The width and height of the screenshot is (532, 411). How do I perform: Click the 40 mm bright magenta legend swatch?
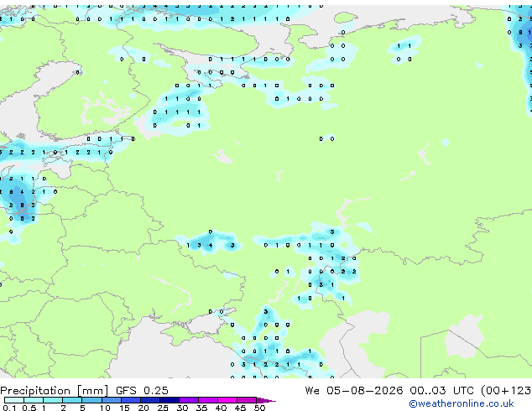(x=227, y=400)
